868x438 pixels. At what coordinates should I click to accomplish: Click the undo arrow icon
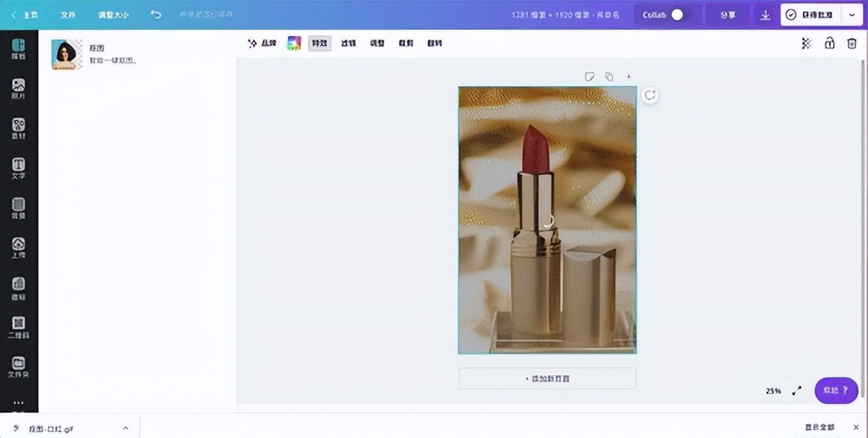pyautogui.click(x=156, y=14)
